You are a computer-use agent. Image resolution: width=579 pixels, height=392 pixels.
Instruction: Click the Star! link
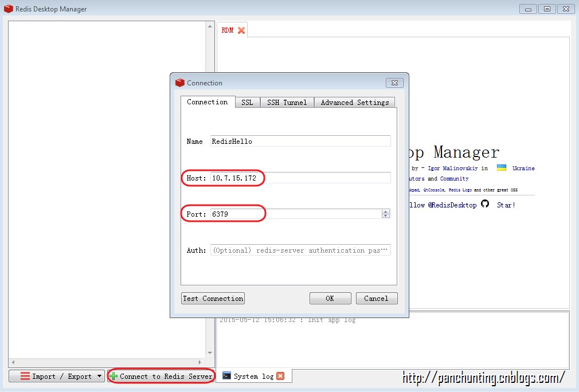coord(506,205)
